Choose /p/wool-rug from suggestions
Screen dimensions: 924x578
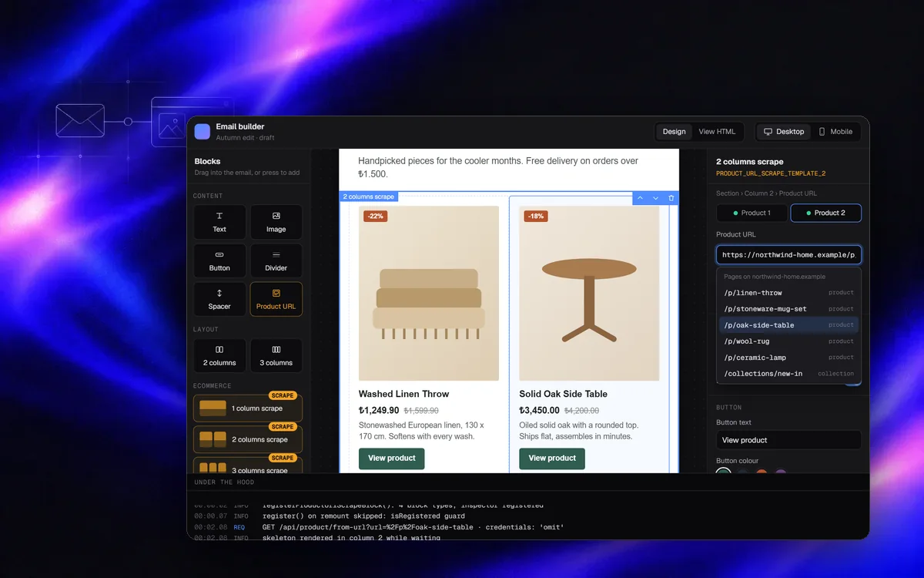[788, 341]
